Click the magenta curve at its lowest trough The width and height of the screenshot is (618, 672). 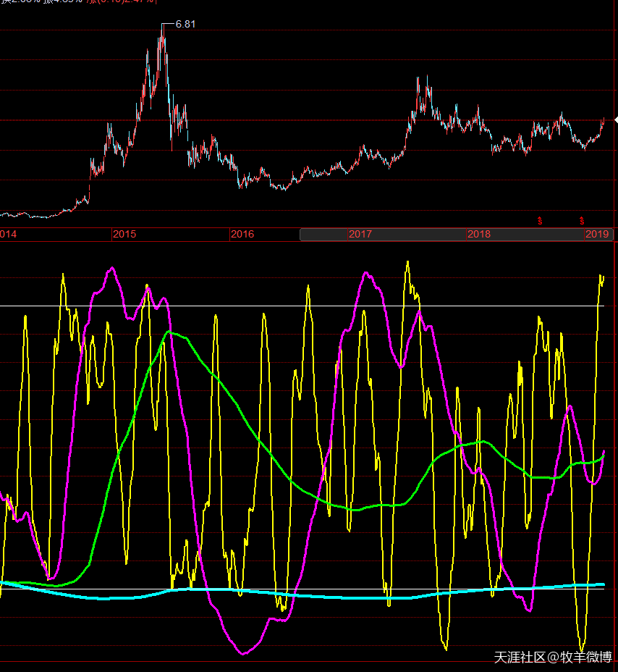244,654
